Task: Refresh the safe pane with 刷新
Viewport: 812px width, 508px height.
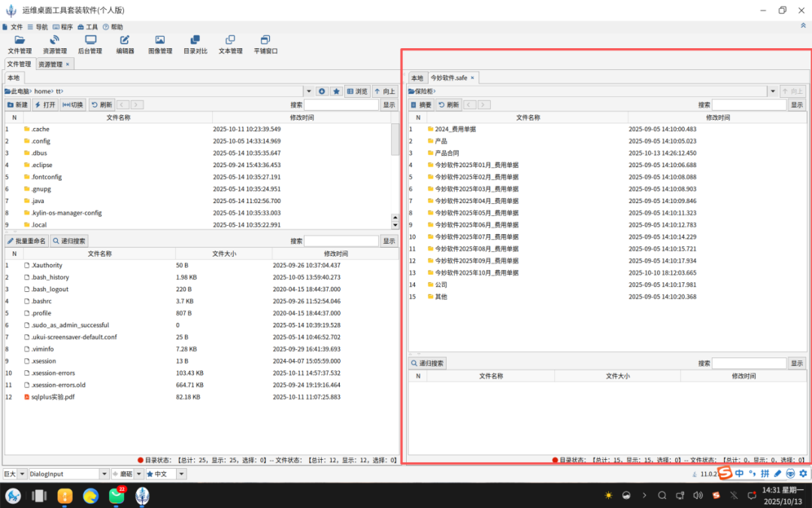Action: pyautogui.click(x=449, y=105)
